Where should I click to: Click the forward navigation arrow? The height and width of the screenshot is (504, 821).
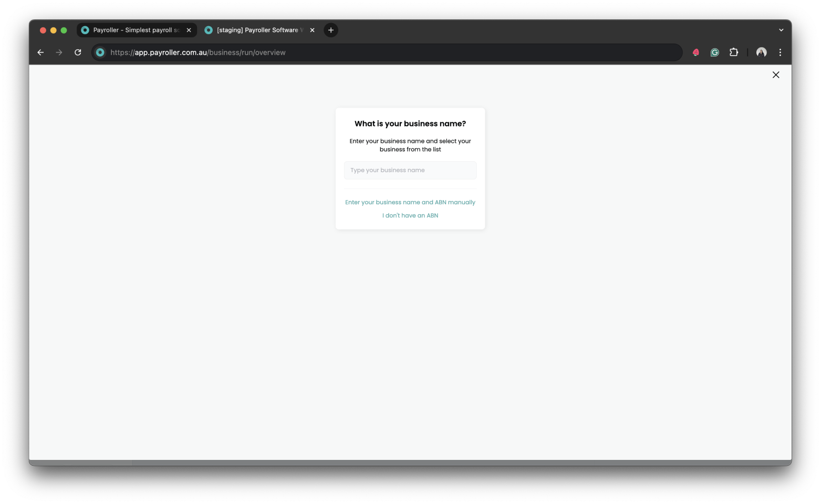click(x=59, y=52)
